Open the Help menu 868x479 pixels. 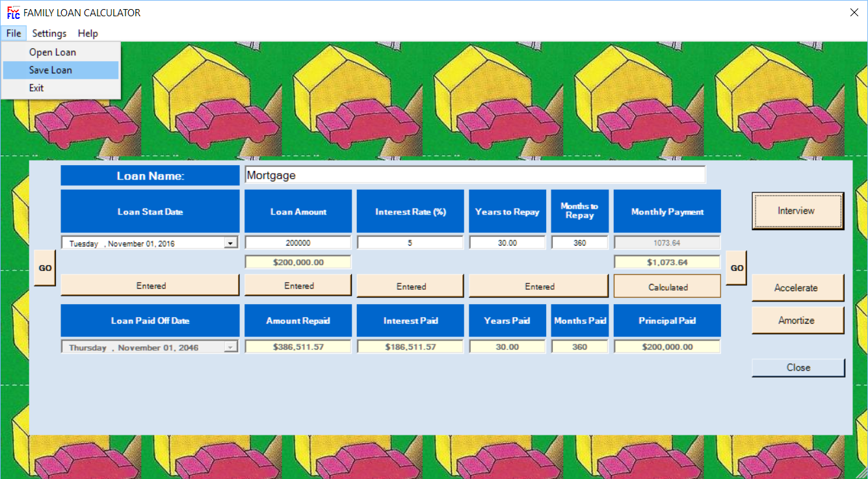[x=88, y=33]
